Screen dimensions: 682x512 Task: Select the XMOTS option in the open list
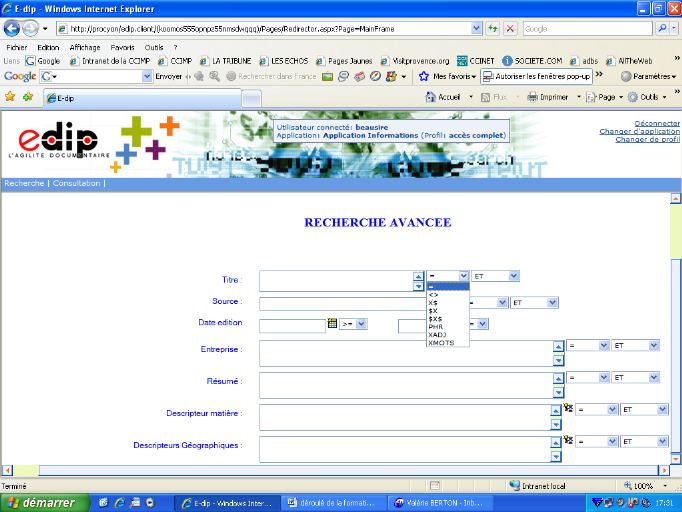pyautogui.click(x=448, y=343)
